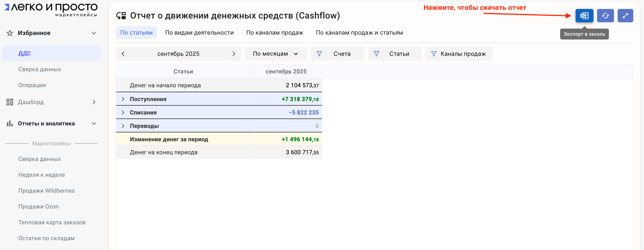Expand the Переводы row
This screenshot has height=250, width=644.
(x=123, y=126)
